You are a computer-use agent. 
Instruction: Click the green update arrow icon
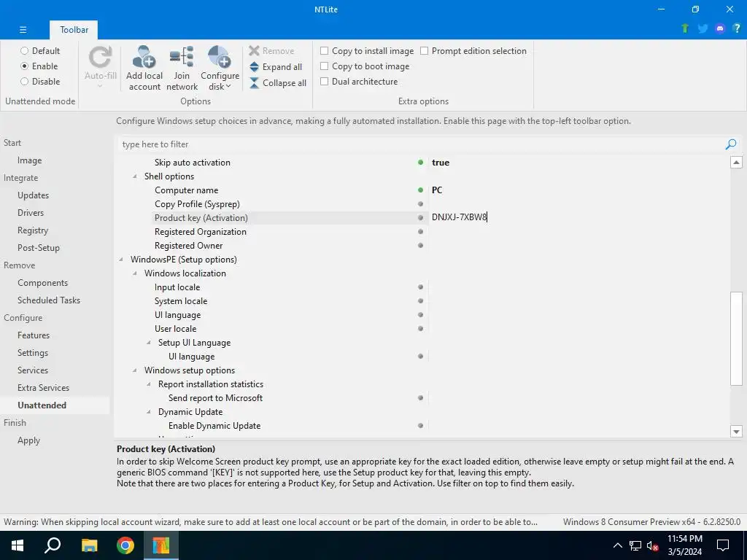pyautogui.click(x=685, y=28)
